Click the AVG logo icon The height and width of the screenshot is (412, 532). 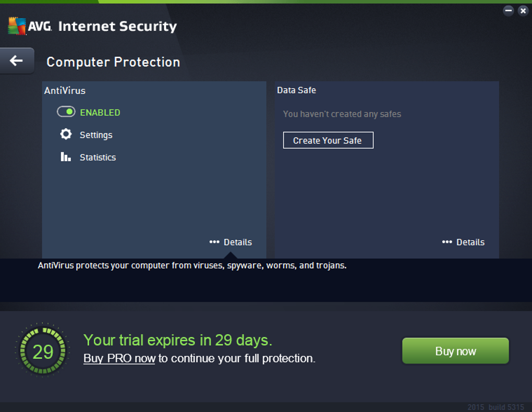tap(17, 26)
